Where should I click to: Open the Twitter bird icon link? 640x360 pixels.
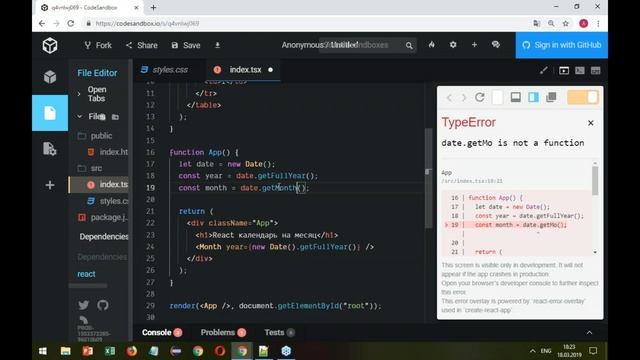[x=84, y=305]
